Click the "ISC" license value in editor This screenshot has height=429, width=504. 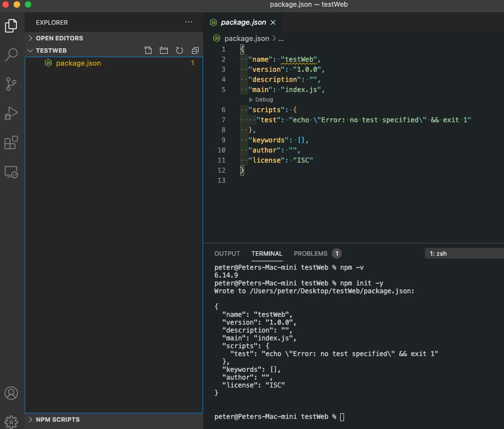pyautogui.click(x=303, y=160)
